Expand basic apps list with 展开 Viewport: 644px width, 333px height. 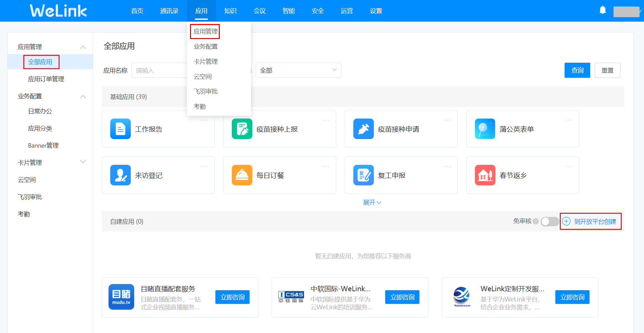coord(372,202)
